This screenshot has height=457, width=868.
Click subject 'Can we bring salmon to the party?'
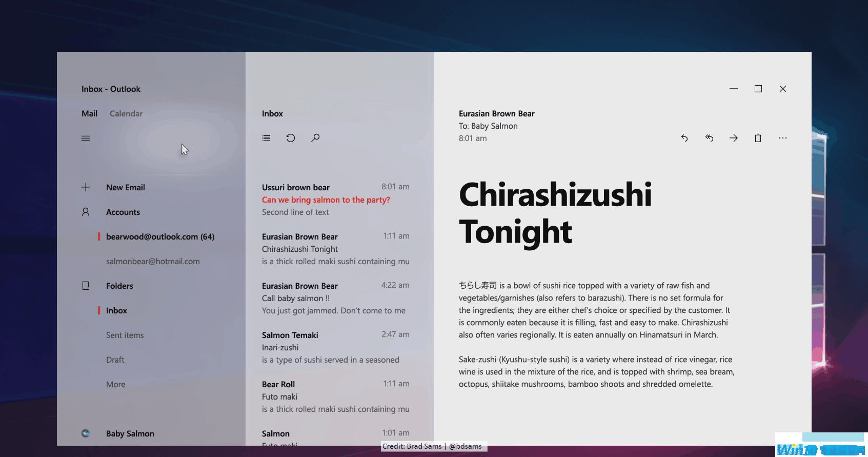click(x=326, y=200)
